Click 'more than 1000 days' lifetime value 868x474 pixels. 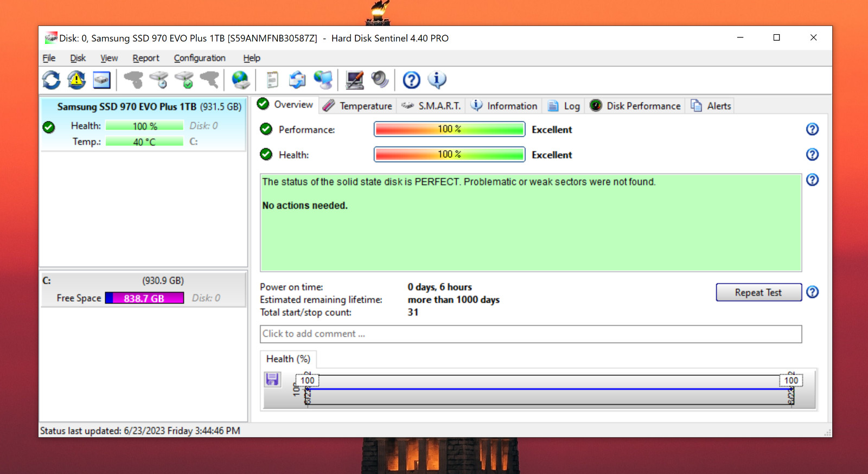[454, 300]
